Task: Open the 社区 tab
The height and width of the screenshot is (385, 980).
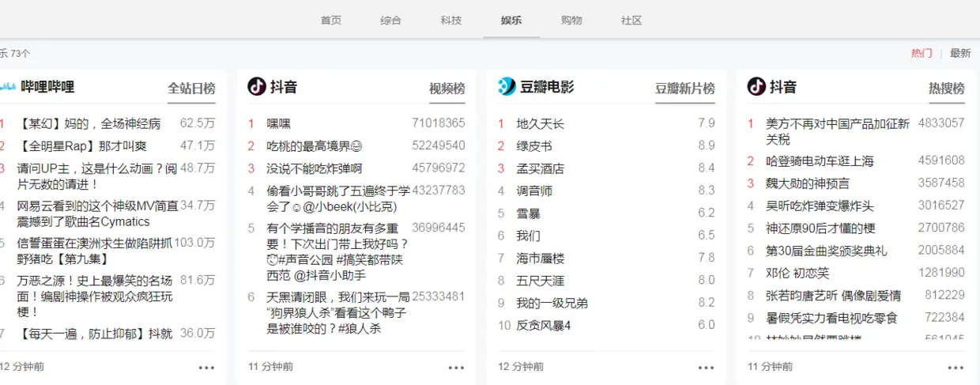Action: pos(631,21)
